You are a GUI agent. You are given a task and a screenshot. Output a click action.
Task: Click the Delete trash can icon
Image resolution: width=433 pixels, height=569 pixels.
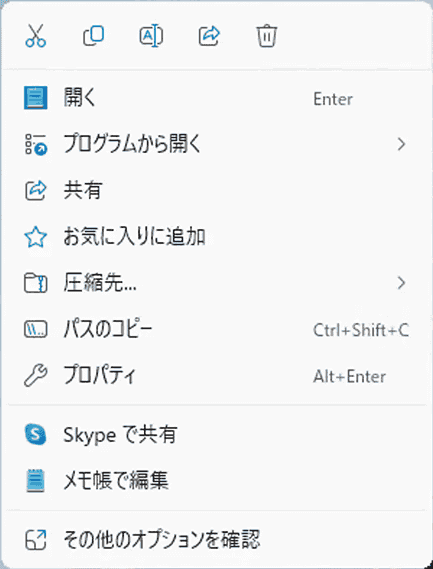[267, 36]
